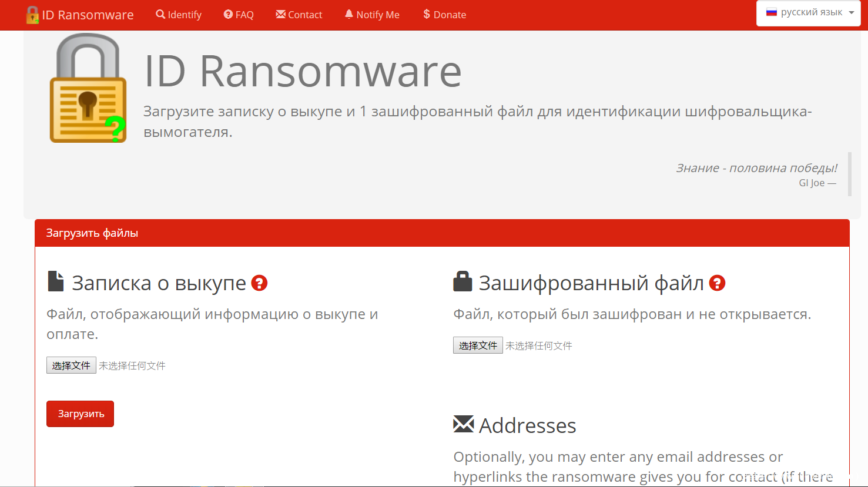Go to the FAQ page
The height and width of the screenshot is (487, 868).
click(x=239, y=15)
